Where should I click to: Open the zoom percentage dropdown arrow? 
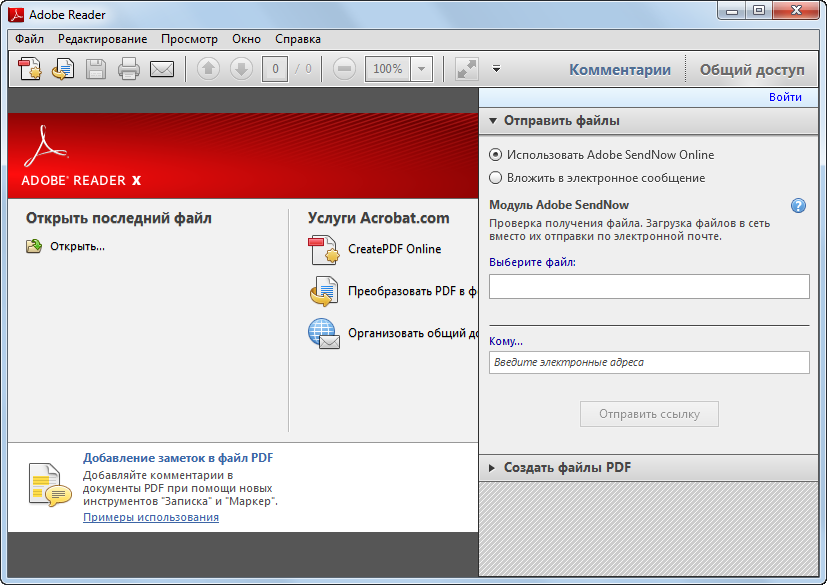[x=421, y=69]
